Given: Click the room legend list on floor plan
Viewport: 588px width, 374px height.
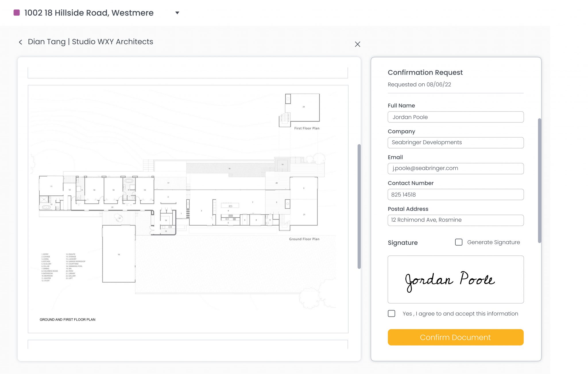Looking at the screenshot, I should (63, 267).
